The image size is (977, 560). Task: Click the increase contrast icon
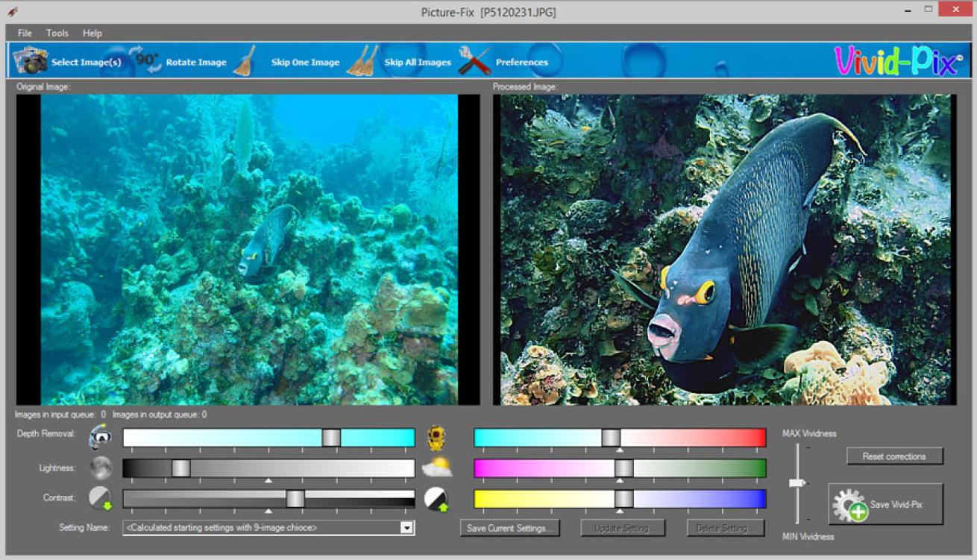point(436,499)
